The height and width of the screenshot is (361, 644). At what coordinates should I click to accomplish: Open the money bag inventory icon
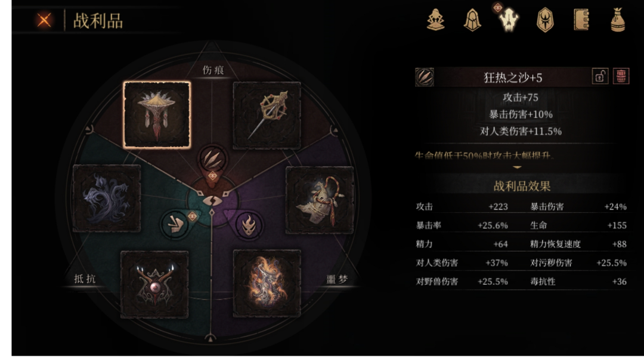coord(618,20)
